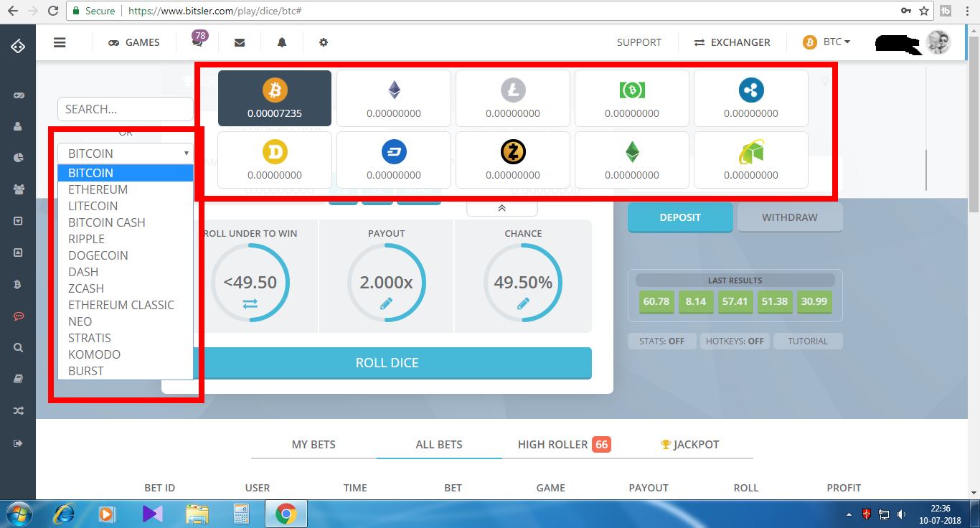Open the bell notifications icon

click(x=282, y=42)
